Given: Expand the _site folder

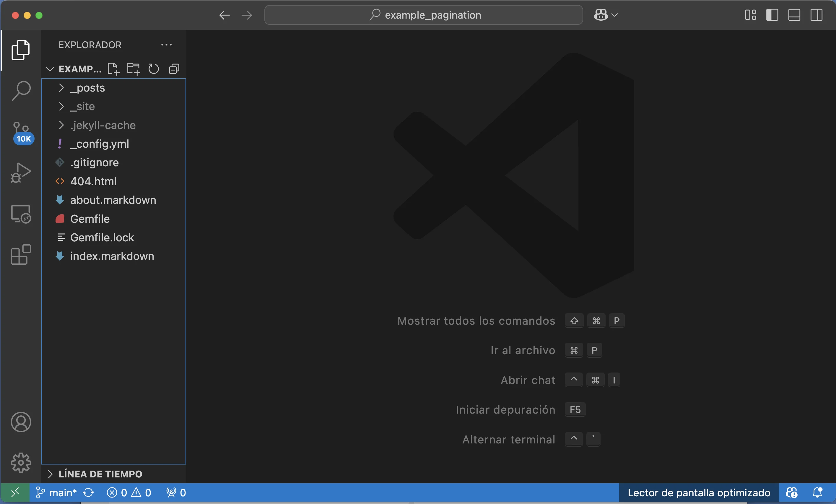Looking at the screenshot, I should [114, 107].
